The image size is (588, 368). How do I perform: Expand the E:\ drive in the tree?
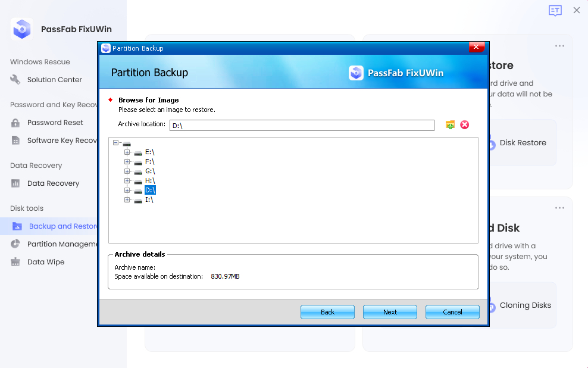[127, 152]
